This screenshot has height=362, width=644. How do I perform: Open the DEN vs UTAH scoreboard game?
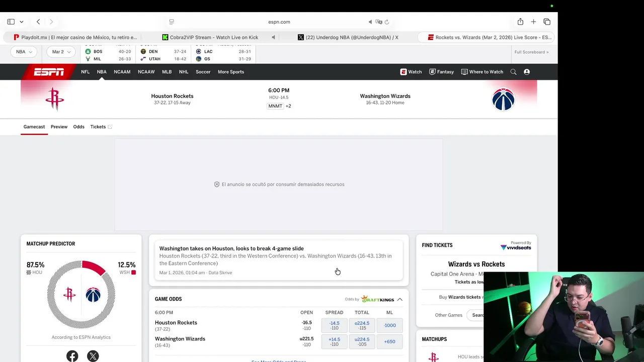click(163, 55)
